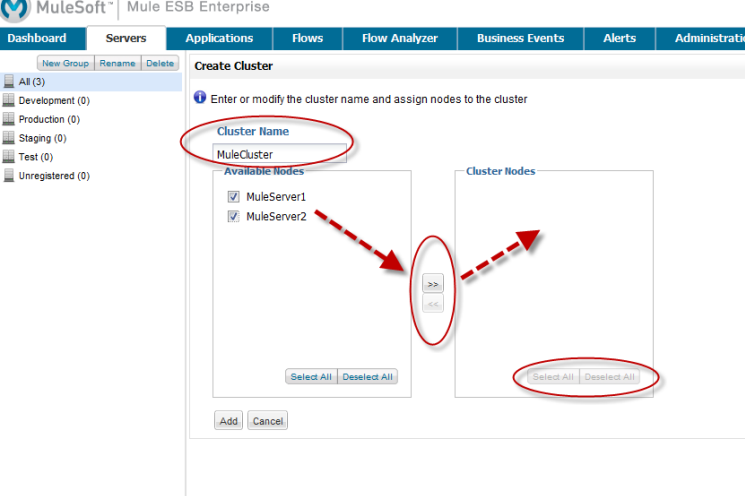Viewport: 745px width, 496px height.
Task: View the Alerts tab
Action: point(620,38)
